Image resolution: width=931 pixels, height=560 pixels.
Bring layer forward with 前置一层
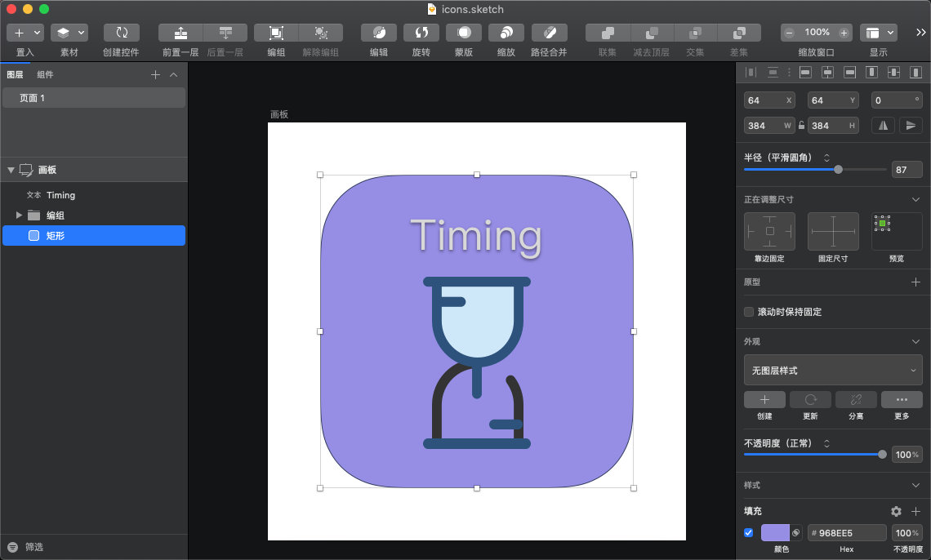click(x=180, y=33)
